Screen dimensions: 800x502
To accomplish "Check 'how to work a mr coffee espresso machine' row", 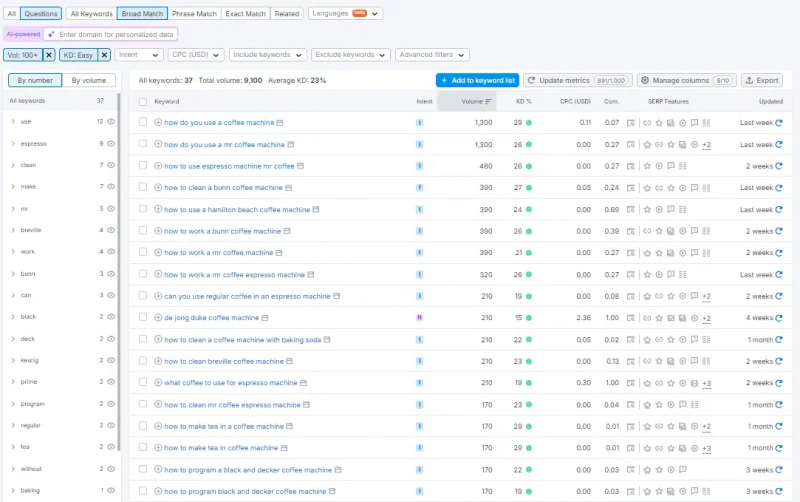I will (143, 274).
